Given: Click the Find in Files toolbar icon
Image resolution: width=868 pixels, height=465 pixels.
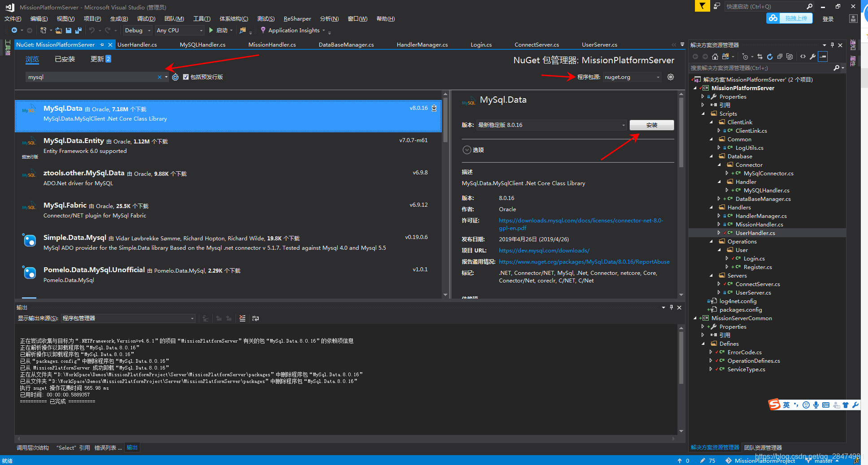Looking at the screenshot, I should pos(243,30).
